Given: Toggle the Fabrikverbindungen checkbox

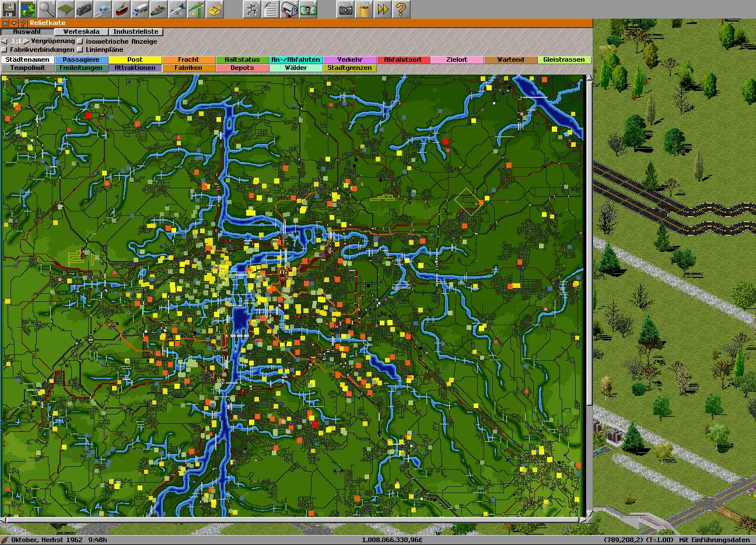Looking at the screenshot, I should (x=5, y=50).
